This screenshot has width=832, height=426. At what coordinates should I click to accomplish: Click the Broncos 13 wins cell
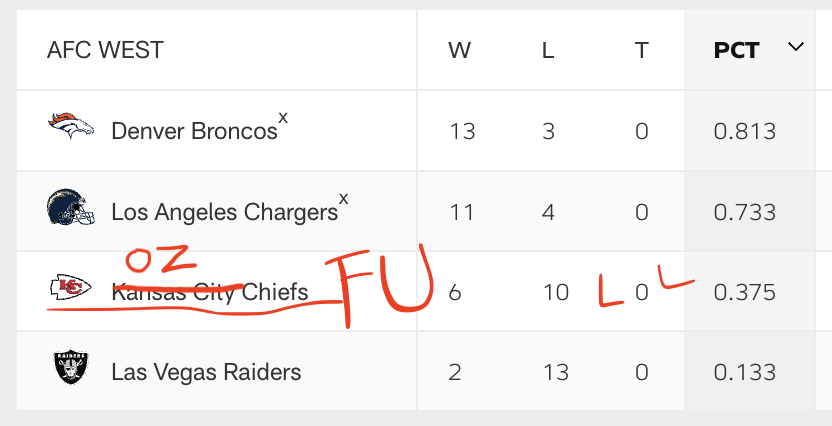(462, 131)
